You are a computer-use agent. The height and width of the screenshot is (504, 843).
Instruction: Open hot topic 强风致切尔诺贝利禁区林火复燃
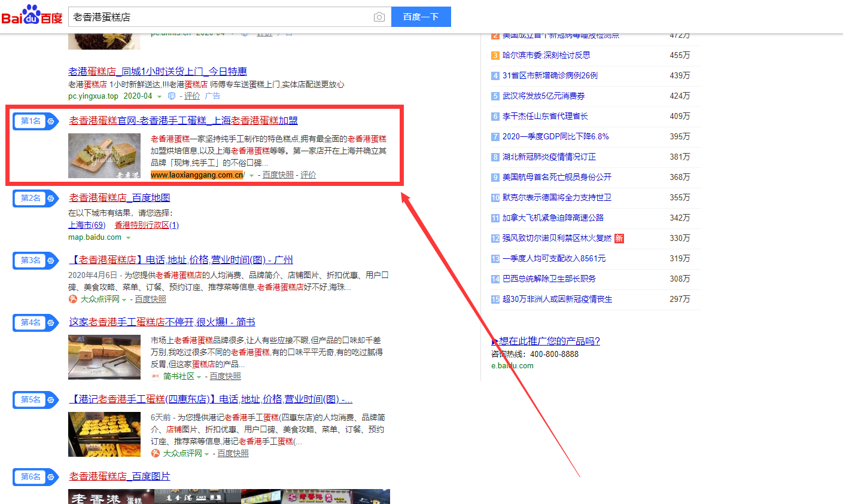(557, 238)
